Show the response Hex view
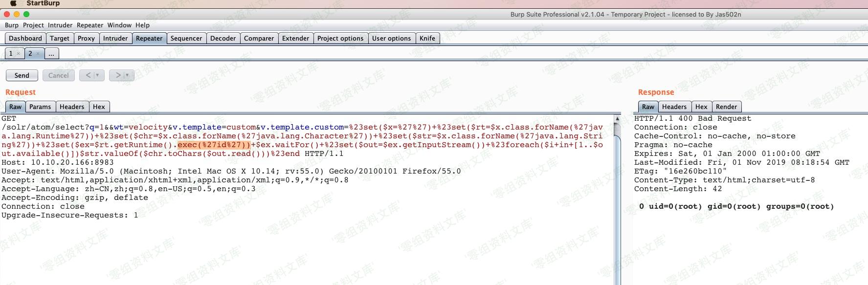Viewport: 868px width, 285px height. [x=701, y=107]
